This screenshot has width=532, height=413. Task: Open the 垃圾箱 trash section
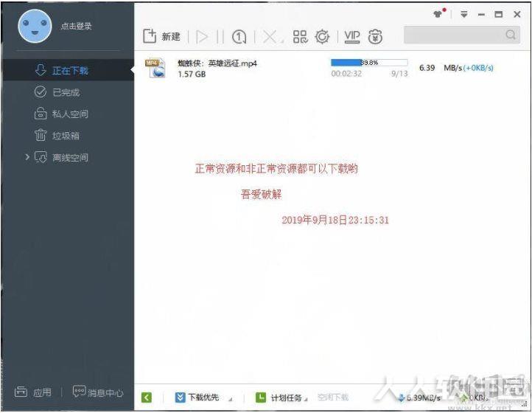click(x=57, y=136)
